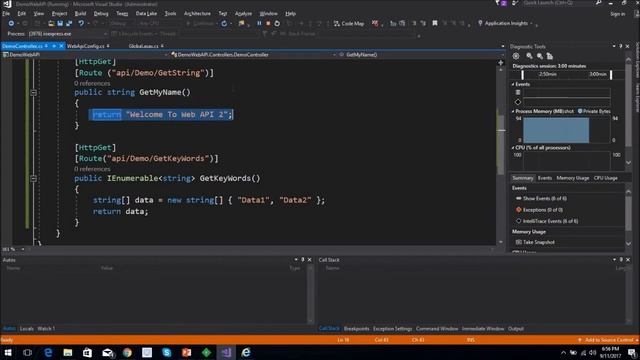The image size is (640, 360).
Task: Switch to the WebApiConfig.cs tab
Action: pyautogui.click(x=86, y=46)
